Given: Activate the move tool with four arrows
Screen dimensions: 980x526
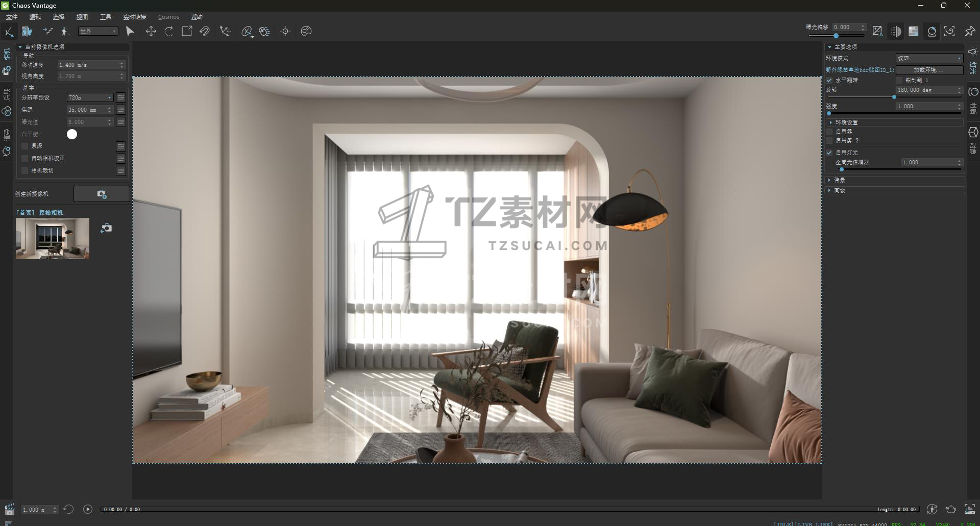Looking at the screenshot, I should pyautogui.click(x=151, y=31).
